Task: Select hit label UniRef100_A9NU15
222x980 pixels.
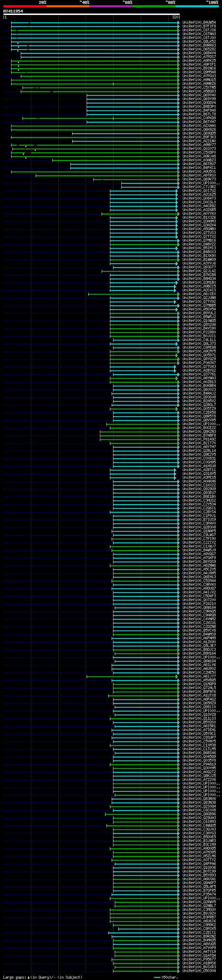Action: coord(199,80)
